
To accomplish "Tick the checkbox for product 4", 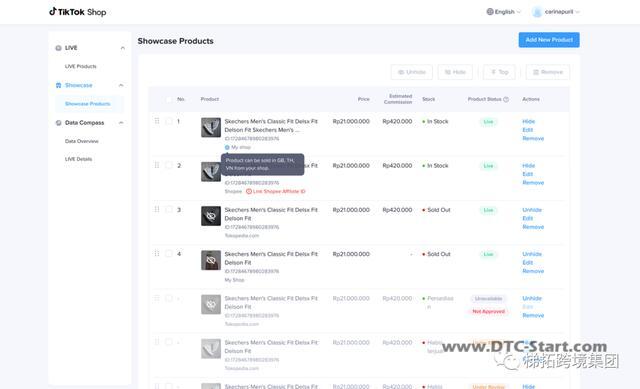I will [169, 253].
